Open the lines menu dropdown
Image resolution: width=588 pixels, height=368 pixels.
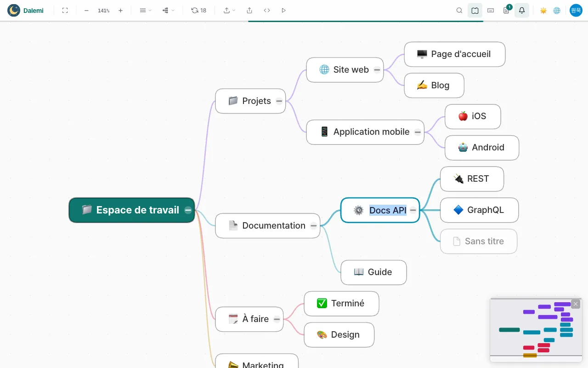pos(146,10)
